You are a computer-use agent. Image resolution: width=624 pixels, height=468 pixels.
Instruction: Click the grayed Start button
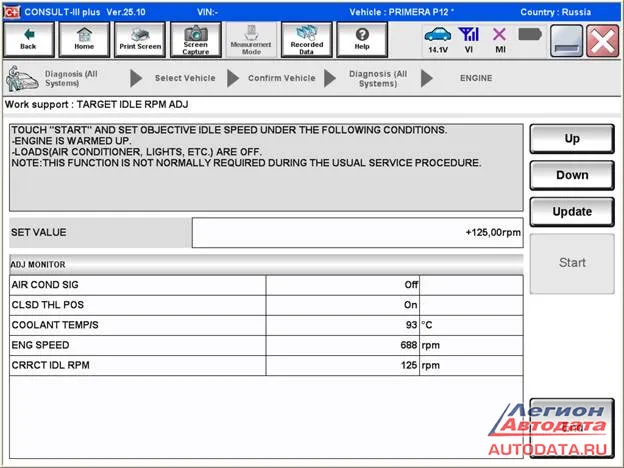(x=572, y=263)
